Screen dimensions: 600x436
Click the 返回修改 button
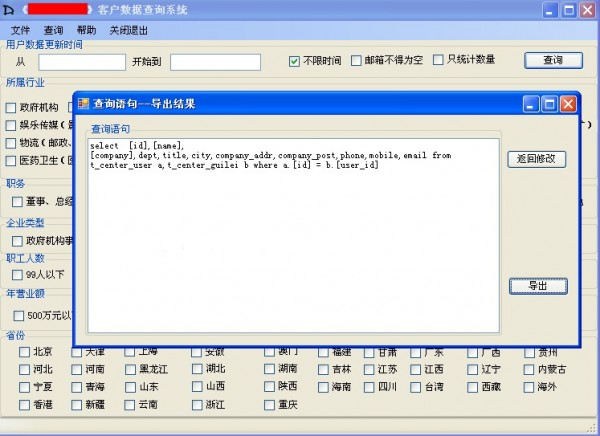pos(536,159)
